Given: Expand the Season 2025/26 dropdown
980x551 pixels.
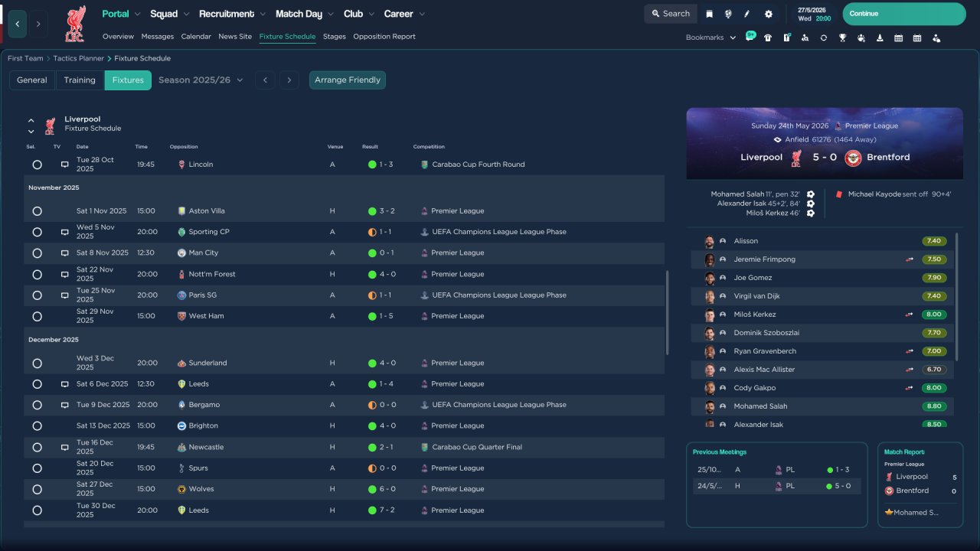Looking at the screenshot, I should coord(201,80).
